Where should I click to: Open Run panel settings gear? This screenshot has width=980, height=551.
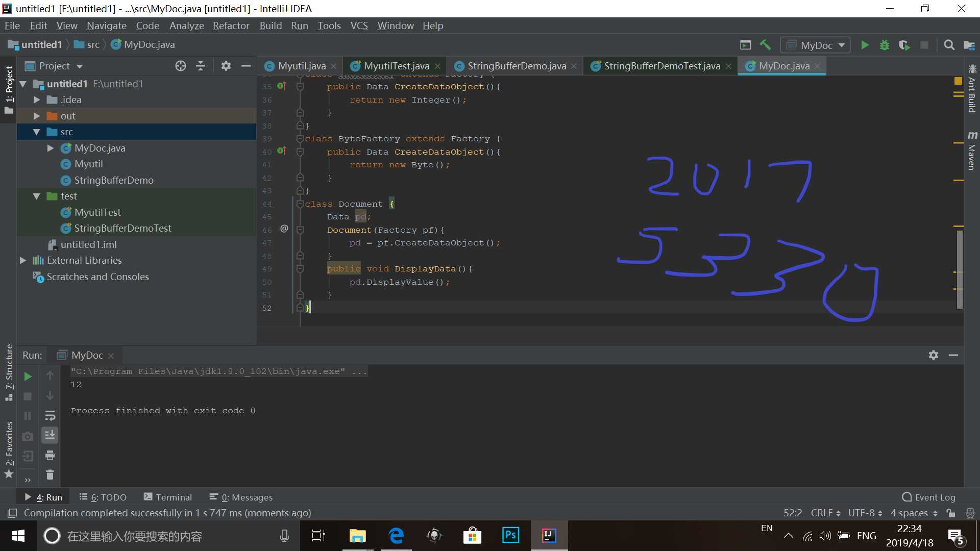pyautogui.click(x=934, y=355)
